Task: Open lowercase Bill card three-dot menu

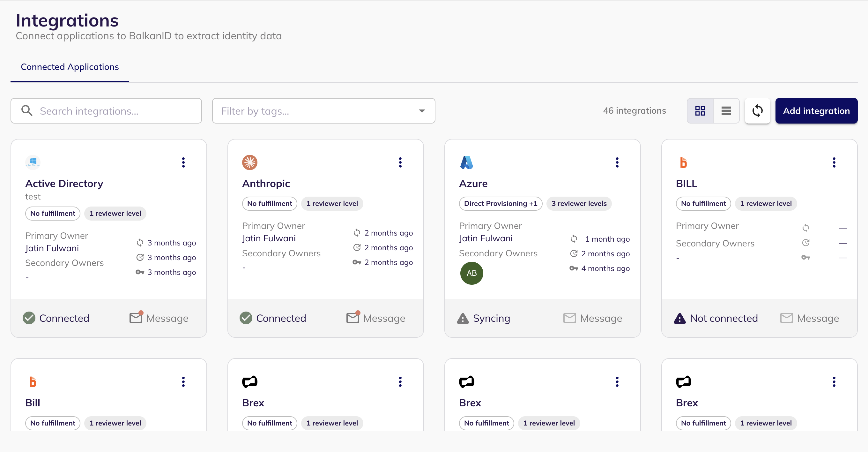Action: [x=183, y=381]
